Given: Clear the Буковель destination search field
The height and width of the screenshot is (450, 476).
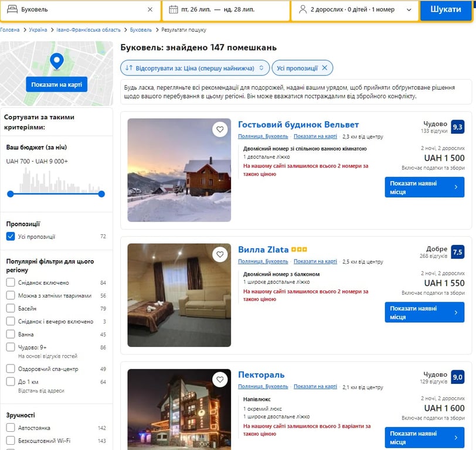Looking at the screenshot, I should tap(149, 9).
